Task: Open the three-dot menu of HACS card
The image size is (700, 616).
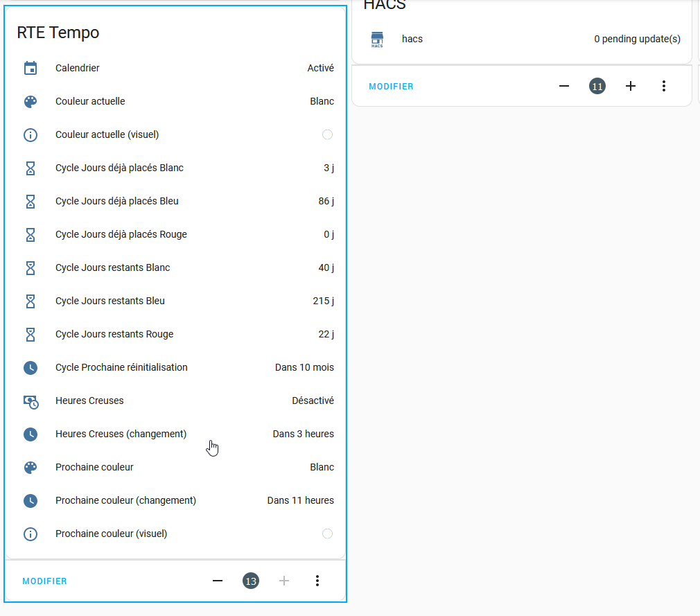Action: click(x=664, y=86)
